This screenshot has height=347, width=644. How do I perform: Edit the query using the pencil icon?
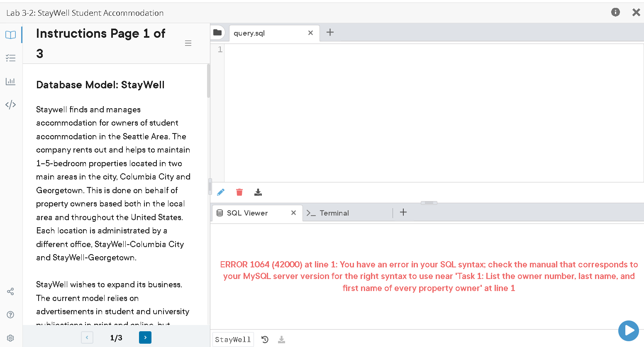(x=220, y=192)
